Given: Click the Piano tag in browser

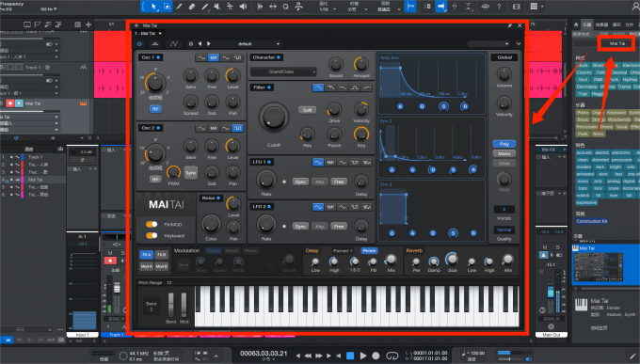Looking at the screenshot, I should pos(583,113).
